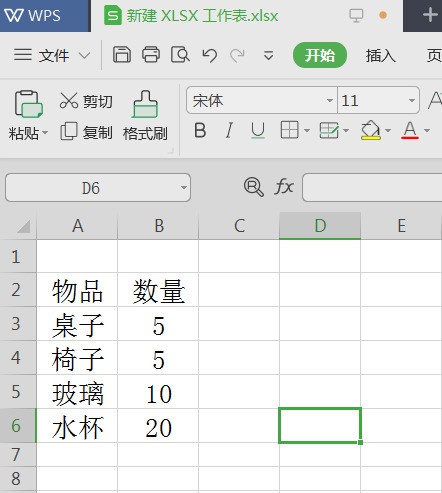
Task: Click cell containing 物品
Action: point(77,290)
